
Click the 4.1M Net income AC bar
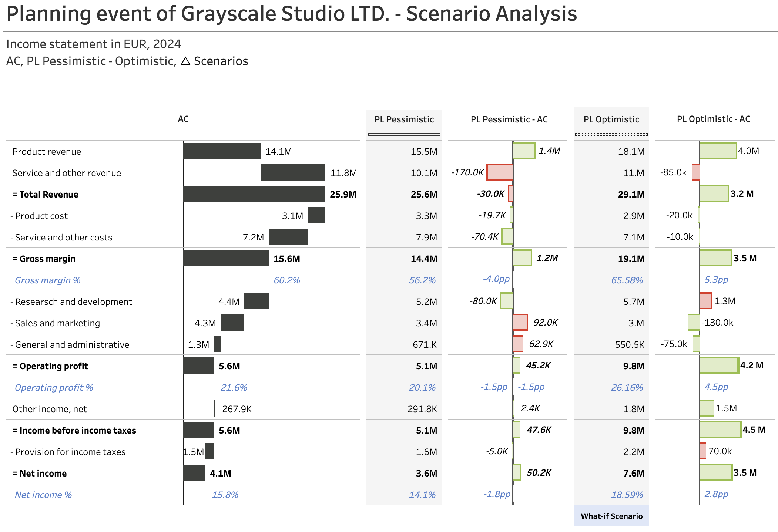point(194,473)
